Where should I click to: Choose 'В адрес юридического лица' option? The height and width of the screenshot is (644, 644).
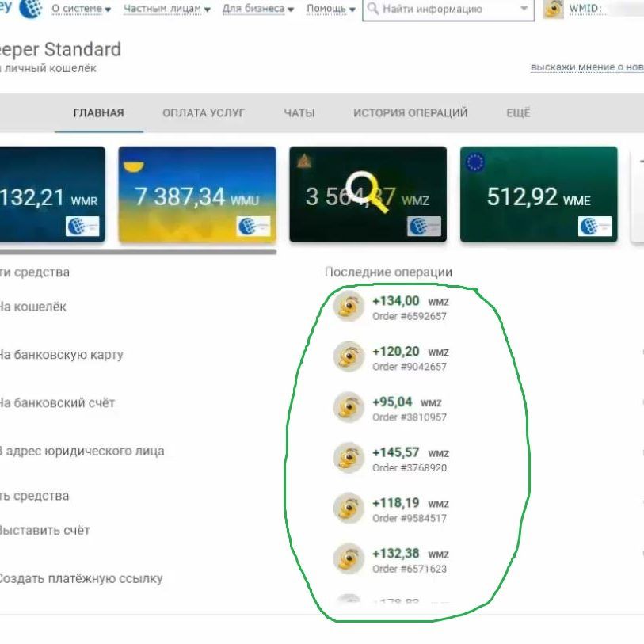click(82, 451)
